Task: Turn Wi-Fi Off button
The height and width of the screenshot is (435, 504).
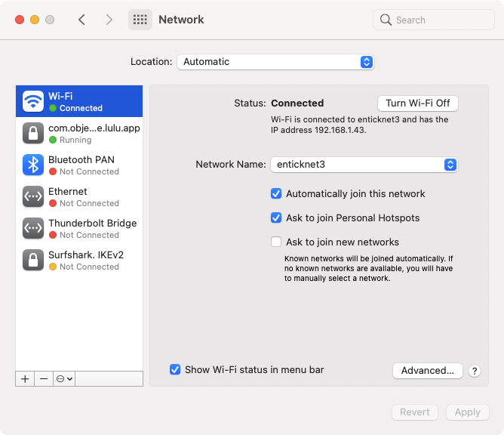Action: pyautogui.click(x=418, y=103)
